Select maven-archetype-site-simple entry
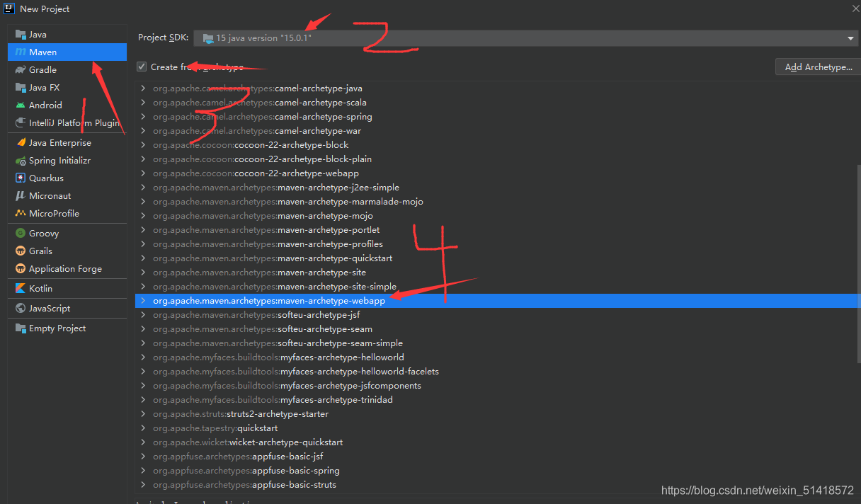The width and height of the screenshot is (861, 504). (x=275, y=287)
